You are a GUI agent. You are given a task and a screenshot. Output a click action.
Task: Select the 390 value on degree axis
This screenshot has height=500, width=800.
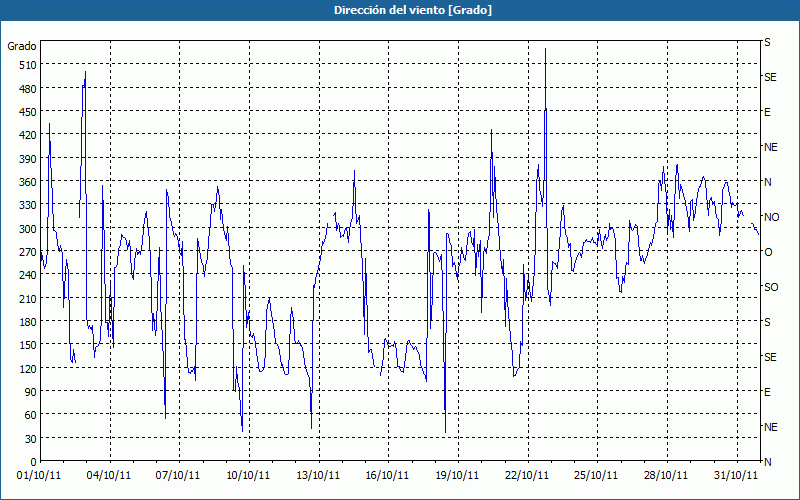[x=28, y=159]
